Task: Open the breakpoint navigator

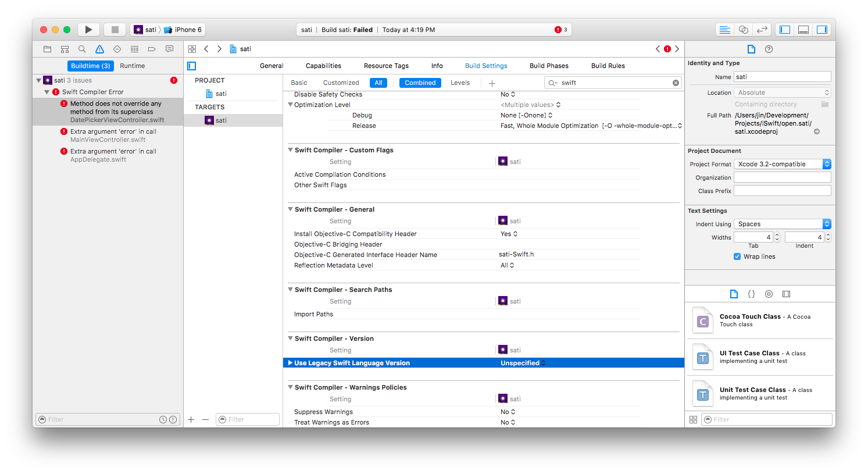Action: (x=152, y=49)
